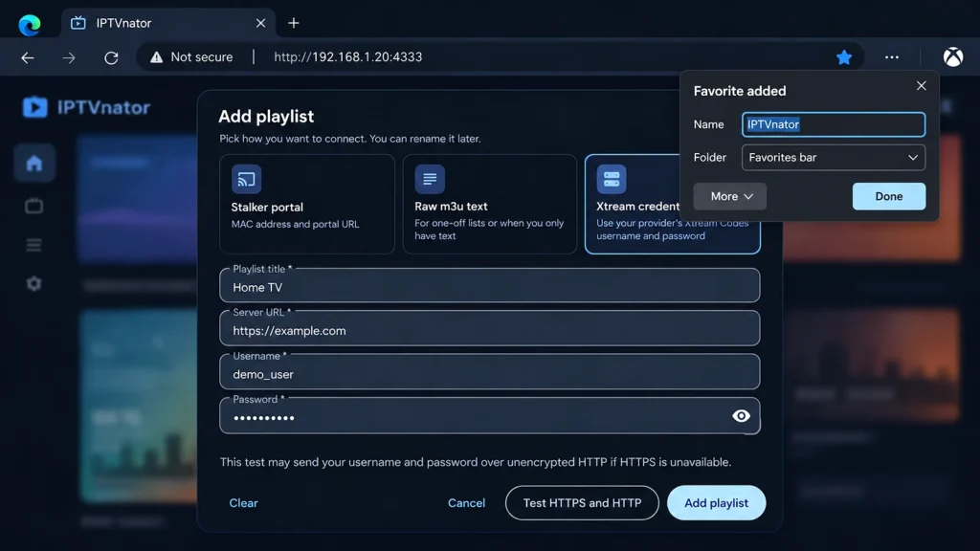Click the Username field
The image size is (980, 551).
click(x=490, y=372)
